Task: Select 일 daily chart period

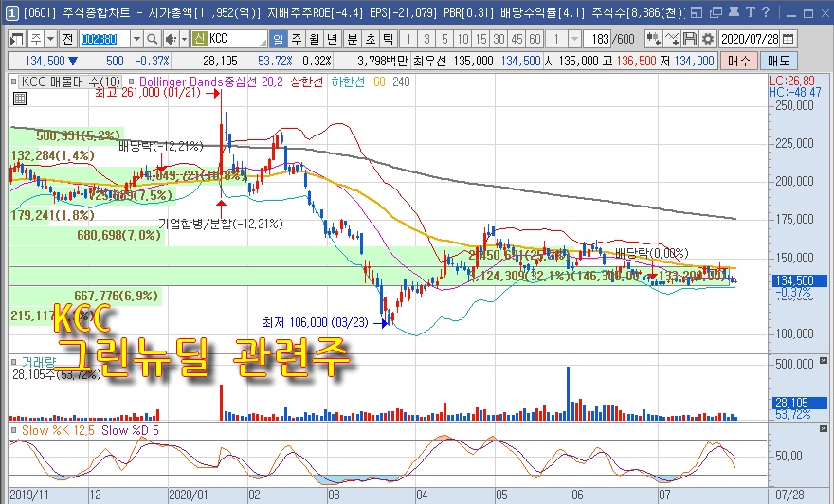Action: click(279, 39)
